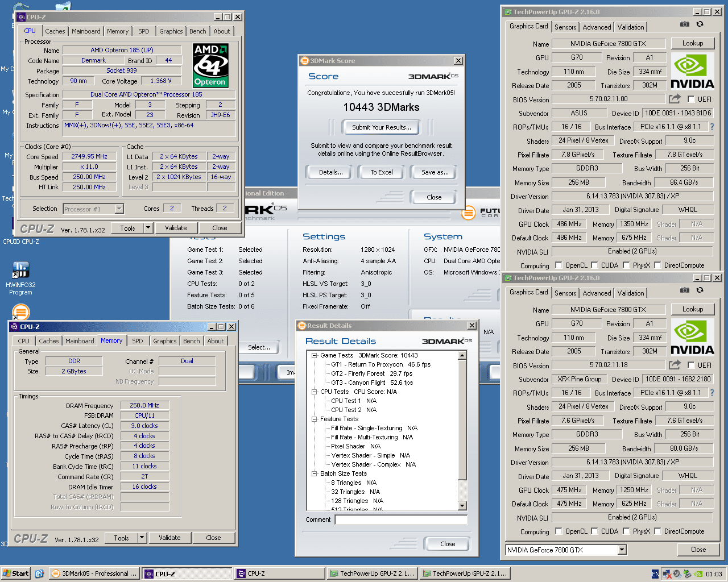728x582 pixels.
Task: Open Tools dropdown arrow in CPU-Z Memory window
Action: [x=142, y=538]
